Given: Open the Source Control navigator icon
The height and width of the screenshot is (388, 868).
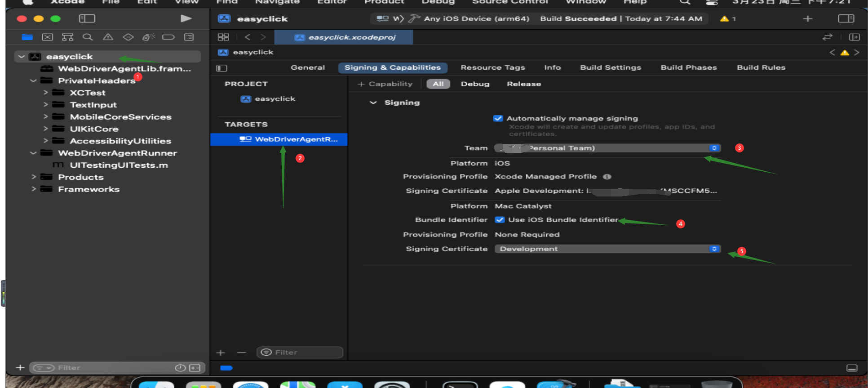Looking at the screenshot, I should coord(48,37).
